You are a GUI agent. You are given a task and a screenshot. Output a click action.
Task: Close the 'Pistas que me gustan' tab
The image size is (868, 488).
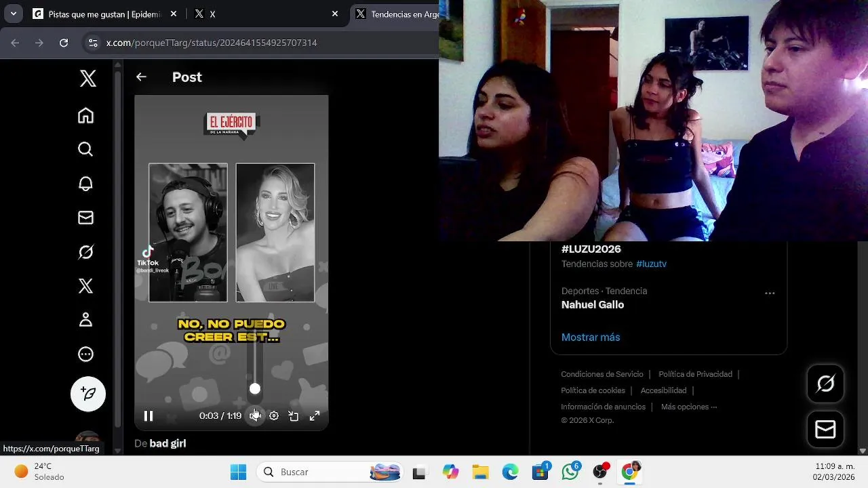coord(174,14)
